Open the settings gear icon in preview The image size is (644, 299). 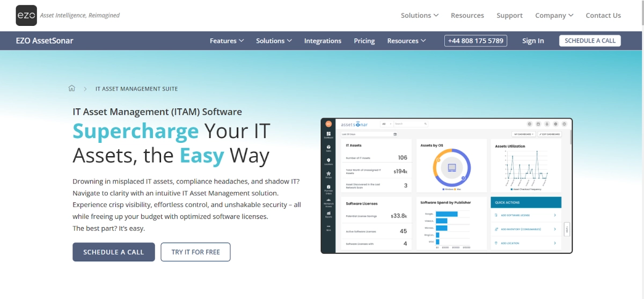coord(555,123)
